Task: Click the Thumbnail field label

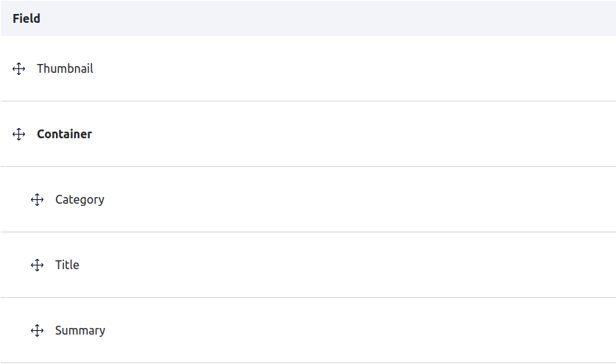Action: point(65,69)
